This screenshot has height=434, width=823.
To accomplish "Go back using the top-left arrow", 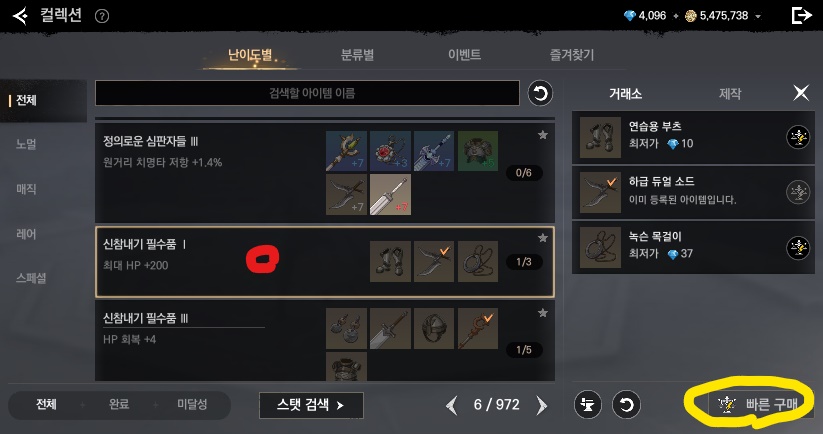I will coord(20,16).
